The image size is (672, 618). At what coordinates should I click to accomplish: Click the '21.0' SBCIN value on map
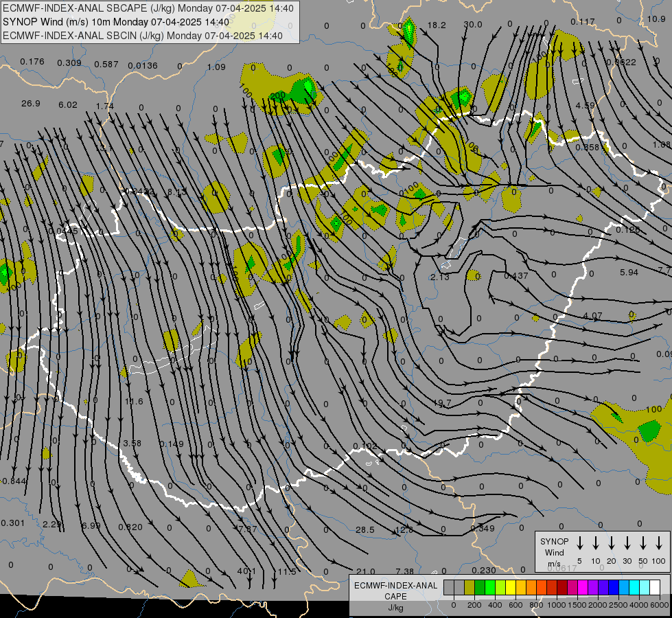coord(366,572)
